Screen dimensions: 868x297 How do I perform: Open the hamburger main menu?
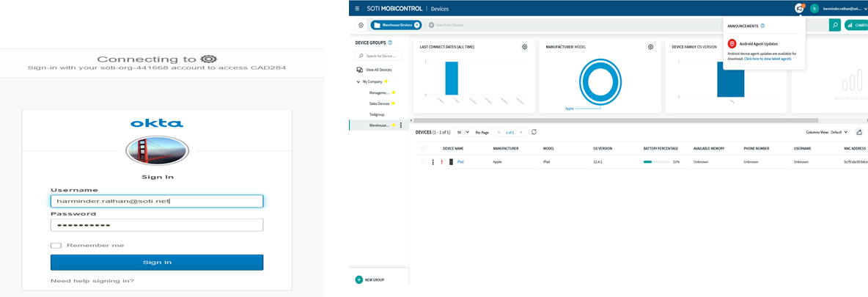[x=357, y=9]
